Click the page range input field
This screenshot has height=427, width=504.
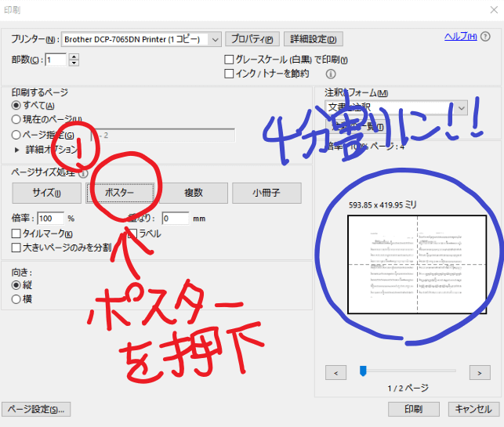(163, 136)
